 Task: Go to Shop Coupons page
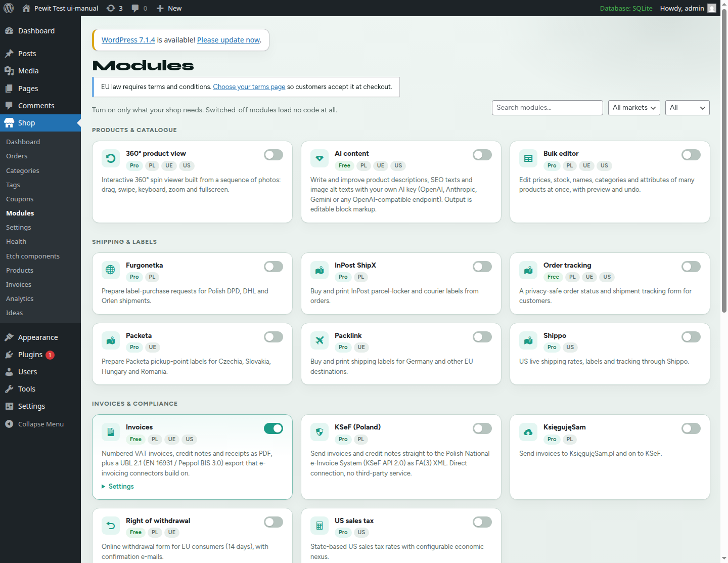point(20,199)
